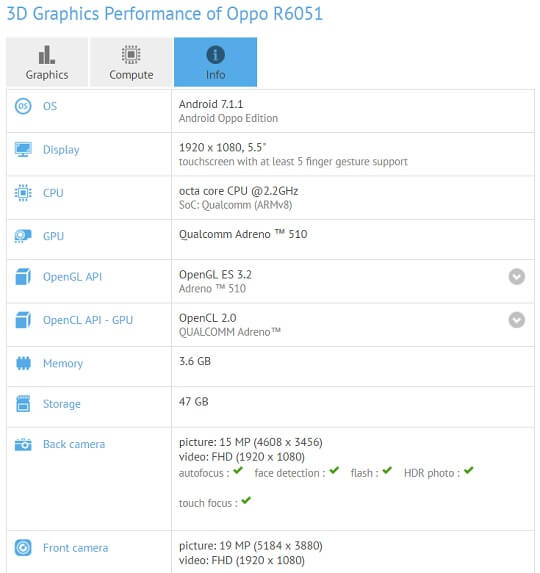540x573 pixels.
Task: Click the CPU chip icon
Action: coord(23,193)
